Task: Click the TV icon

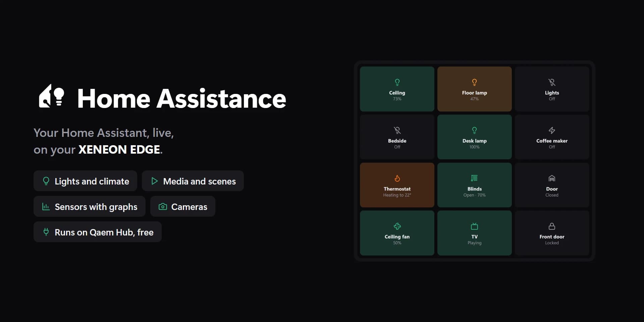Action: [474, 226]
